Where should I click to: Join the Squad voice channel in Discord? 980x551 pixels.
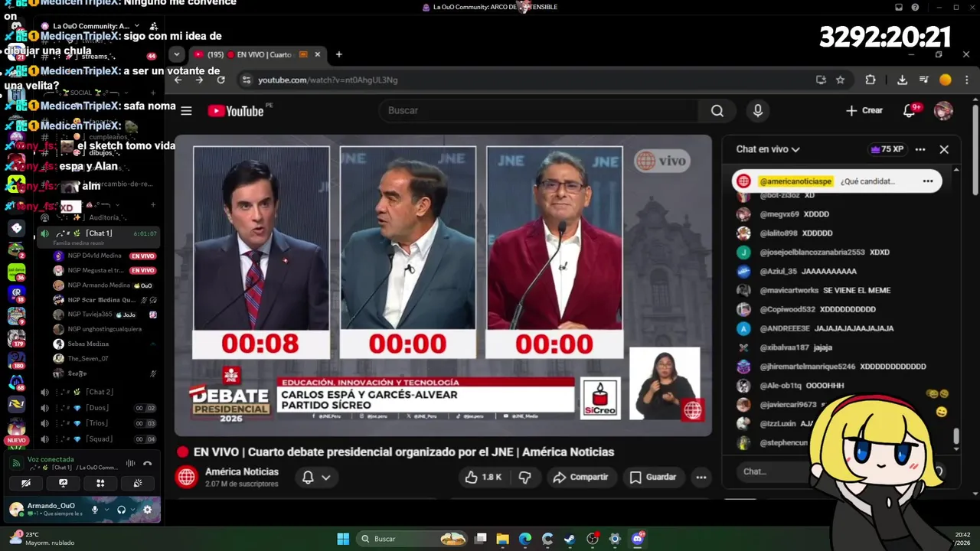pyautogui.click(x=98, y=439)
